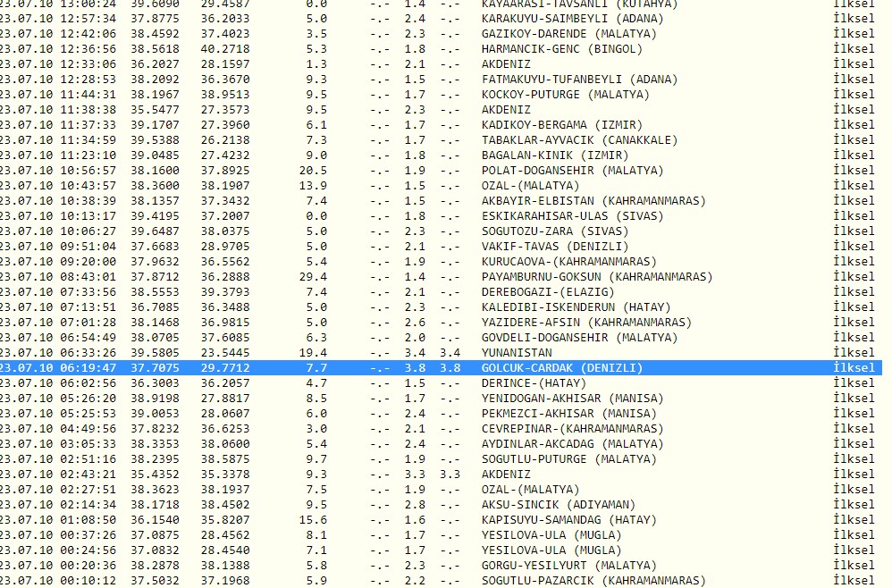This screenshot has width=892, height=588.
Task: Open the İlksel link for DERINCE-(HATAY)
Action: [853, 382]
